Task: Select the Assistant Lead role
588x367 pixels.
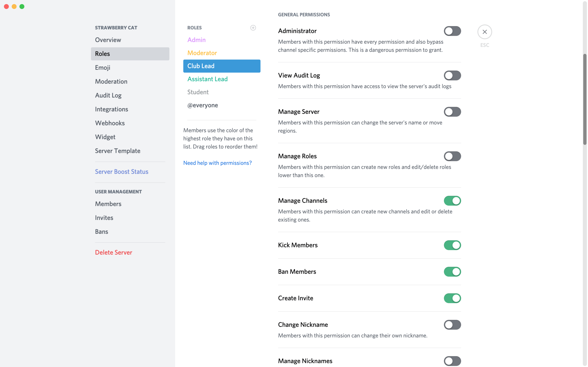Action: tap(207, 79)
